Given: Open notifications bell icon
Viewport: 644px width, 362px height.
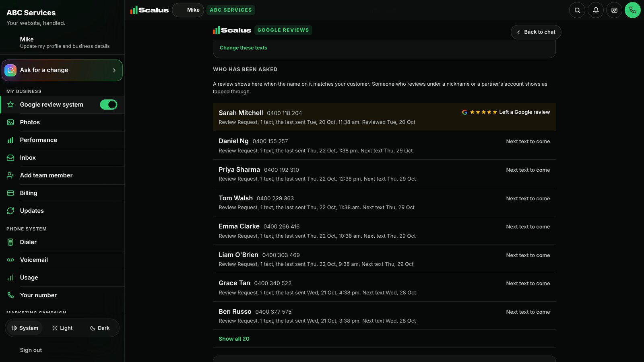Looking at the screenshot, I should point(596,10).
